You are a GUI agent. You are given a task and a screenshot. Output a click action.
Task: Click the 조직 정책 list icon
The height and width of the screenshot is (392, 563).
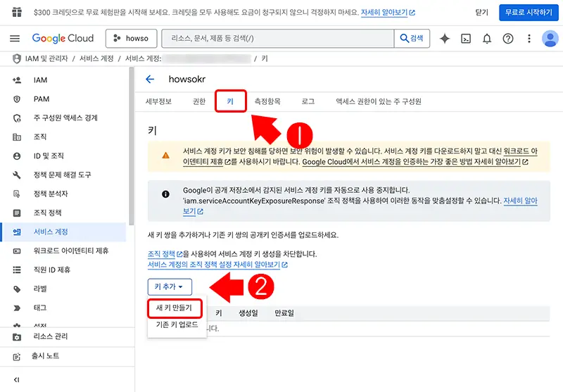[17, 213]
